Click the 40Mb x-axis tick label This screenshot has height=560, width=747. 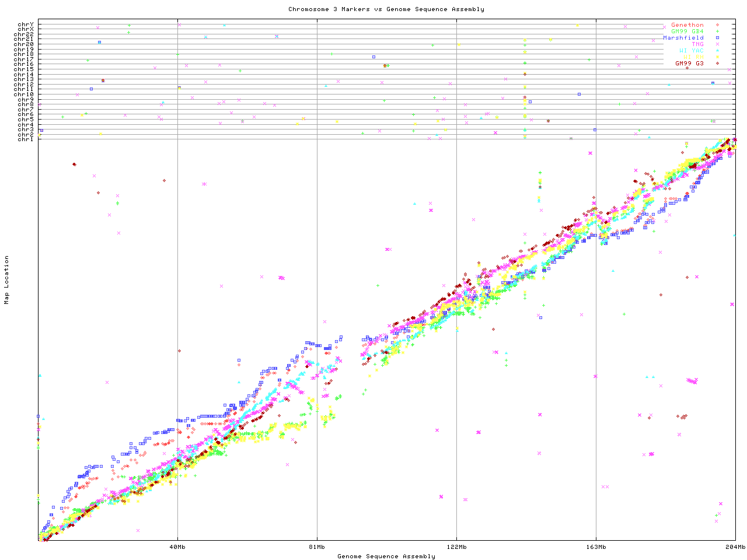(177, 547)
